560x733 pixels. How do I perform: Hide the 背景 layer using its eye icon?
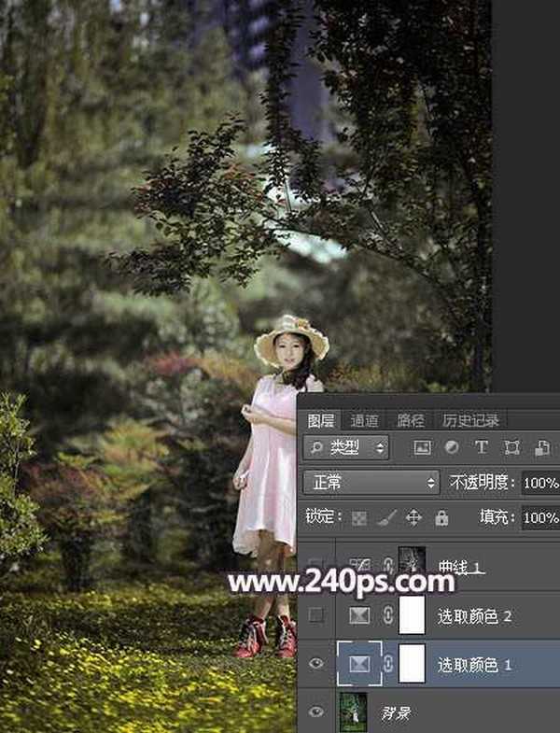[x=316, y=712]
